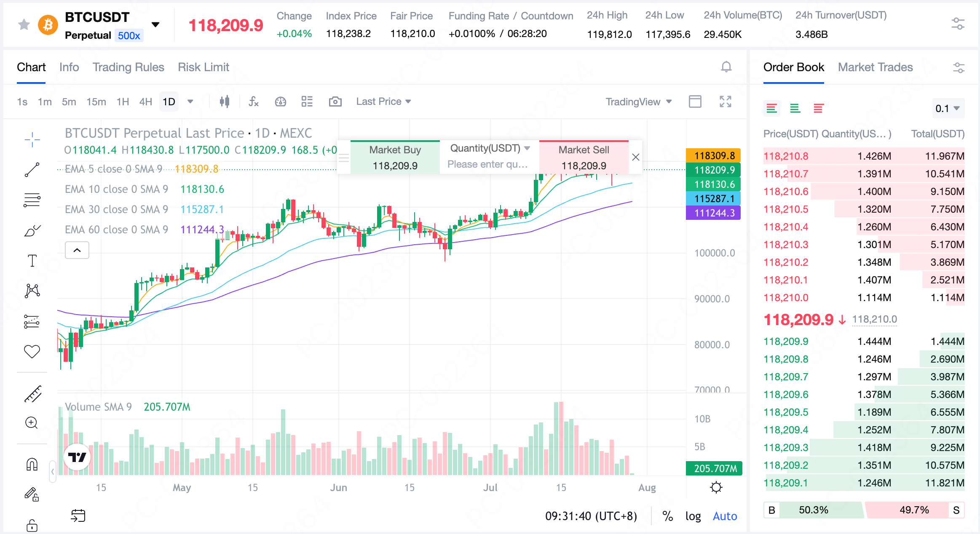Show both asks and bids order book view

click(771, 109)
